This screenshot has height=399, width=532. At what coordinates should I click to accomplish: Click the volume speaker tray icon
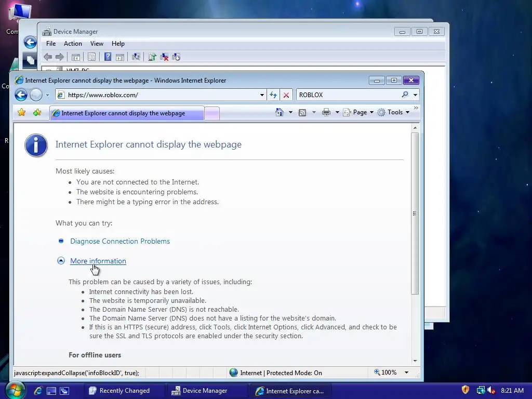click(x=491, y=390)
